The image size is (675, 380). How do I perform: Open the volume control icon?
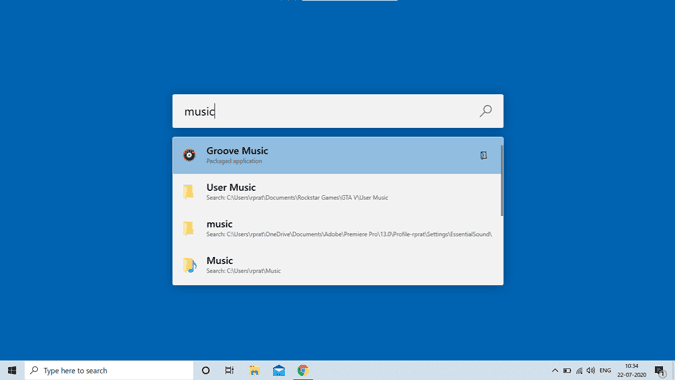coord(591,370)
